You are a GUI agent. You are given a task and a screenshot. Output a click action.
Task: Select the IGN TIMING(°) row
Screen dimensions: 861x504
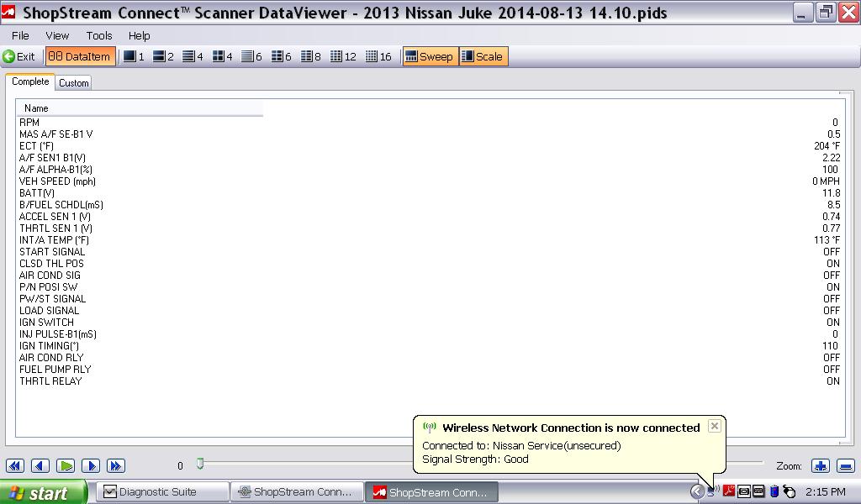pyautogui.click(x=430, y=346)
